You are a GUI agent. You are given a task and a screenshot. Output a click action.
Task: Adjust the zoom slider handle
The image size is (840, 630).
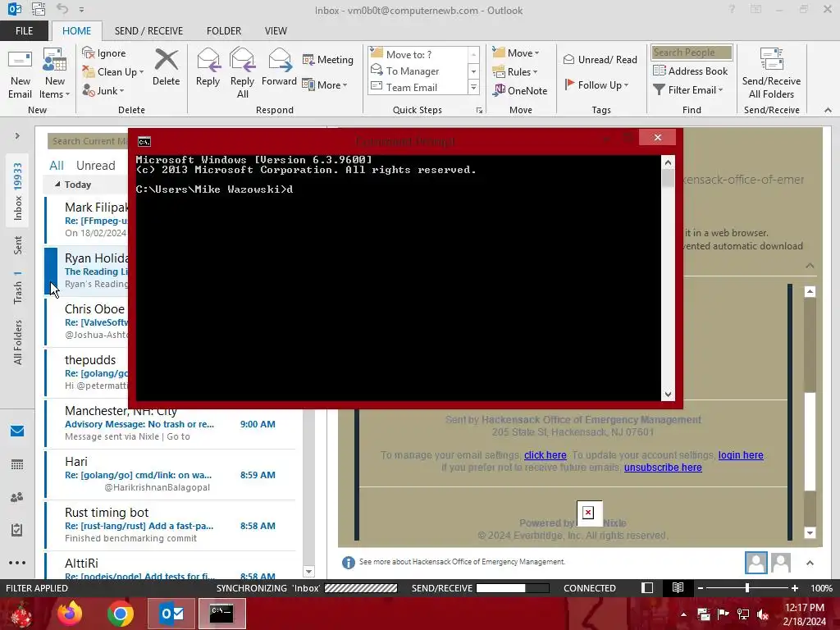click(x=747, y=588)
